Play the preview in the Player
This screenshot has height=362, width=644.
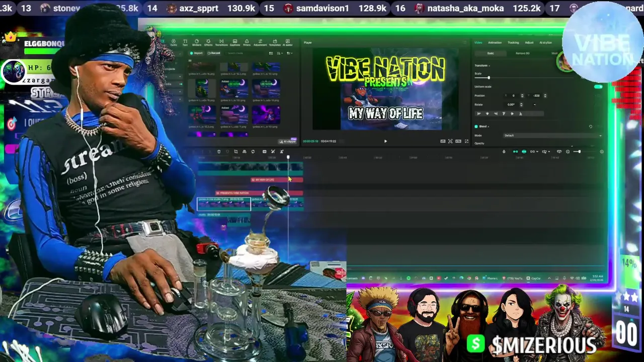[385, 141]
